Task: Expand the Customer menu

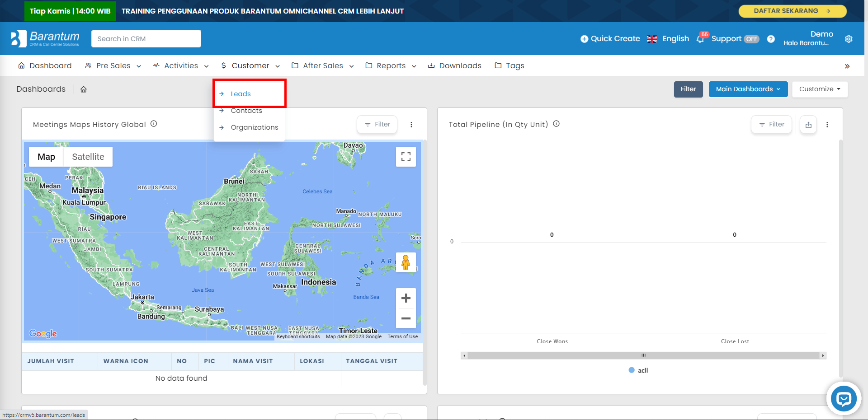Action: pyautogui.click(x=250, y=66)
